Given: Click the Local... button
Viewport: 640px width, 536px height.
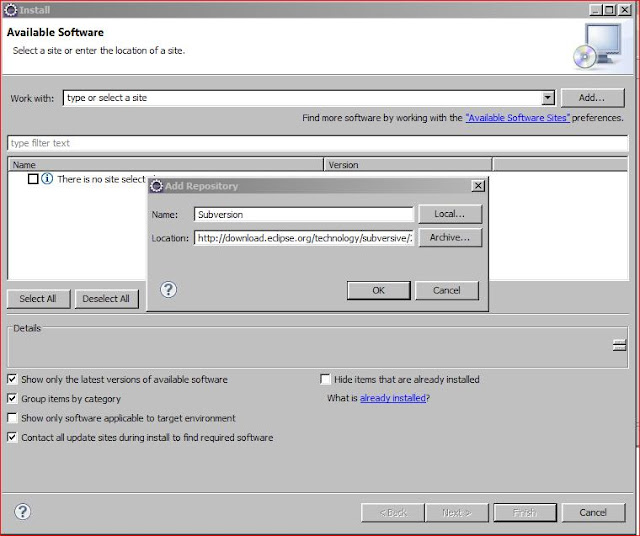Looking at the screenshot, I should click(x=450, y=214).
